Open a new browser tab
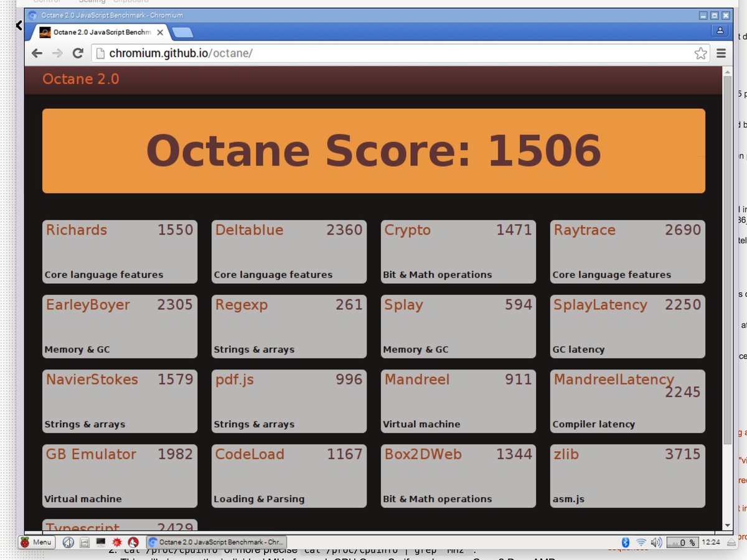 click(x=182, y=32)
